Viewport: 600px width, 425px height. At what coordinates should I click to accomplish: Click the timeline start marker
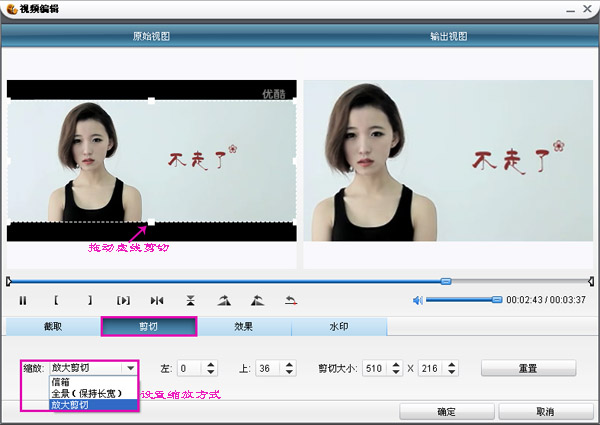(x=9, y=282)
